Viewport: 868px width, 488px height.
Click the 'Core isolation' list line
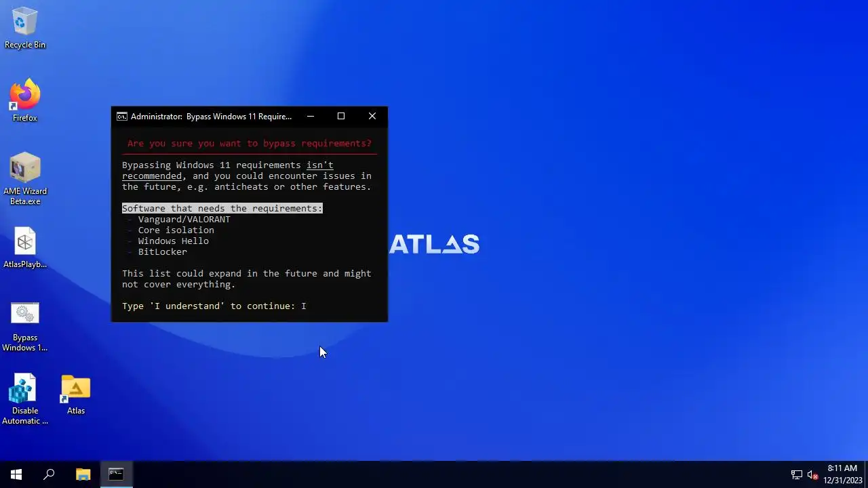176,230
